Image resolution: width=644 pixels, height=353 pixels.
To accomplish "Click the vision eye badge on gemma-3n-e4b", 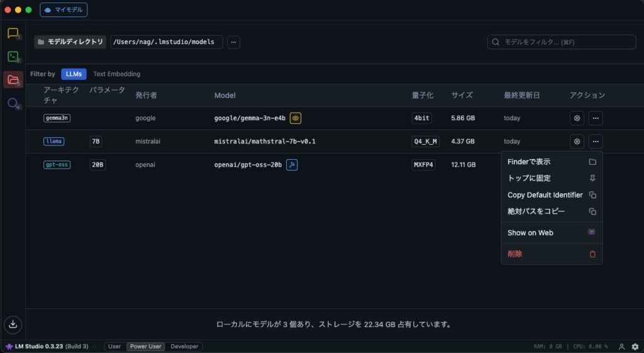I will point(296,118).
